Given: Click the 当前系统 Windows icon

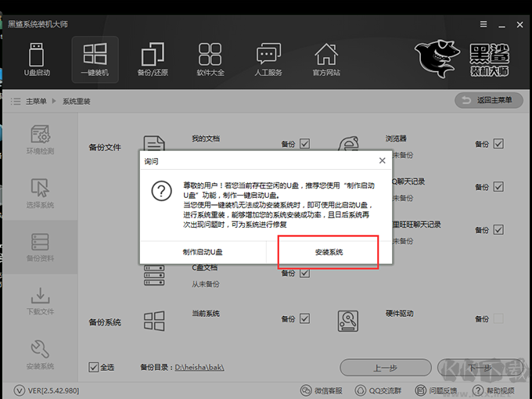Looking at the screenshot, I should [x=154, y=321].
